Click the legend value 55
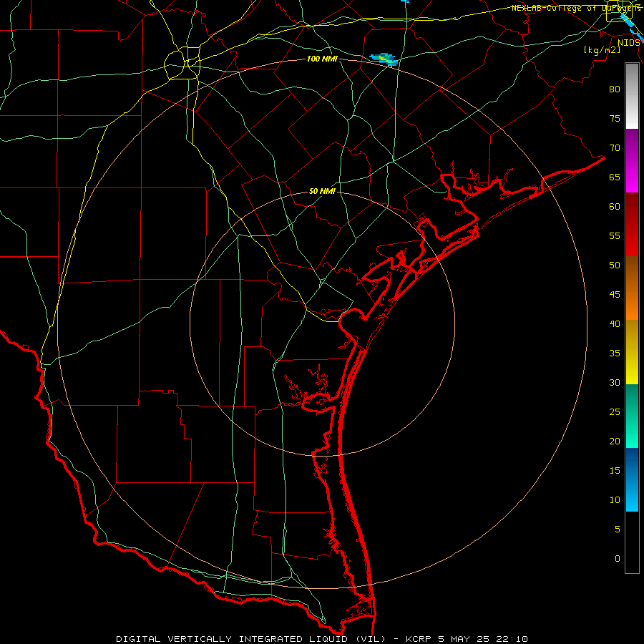The width and height of the screenshot is (644, 644). [615, 235]
